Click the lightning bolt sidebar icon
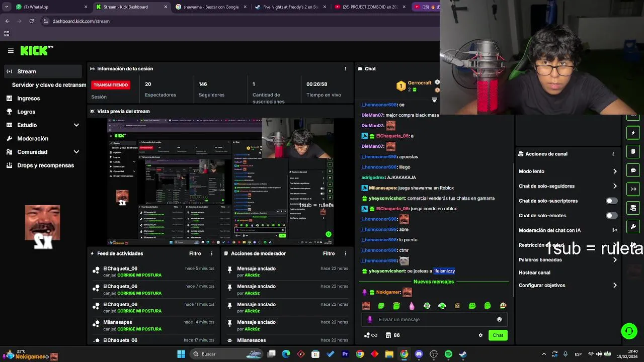Screen dimensions: 644x362 click(633, 133)
